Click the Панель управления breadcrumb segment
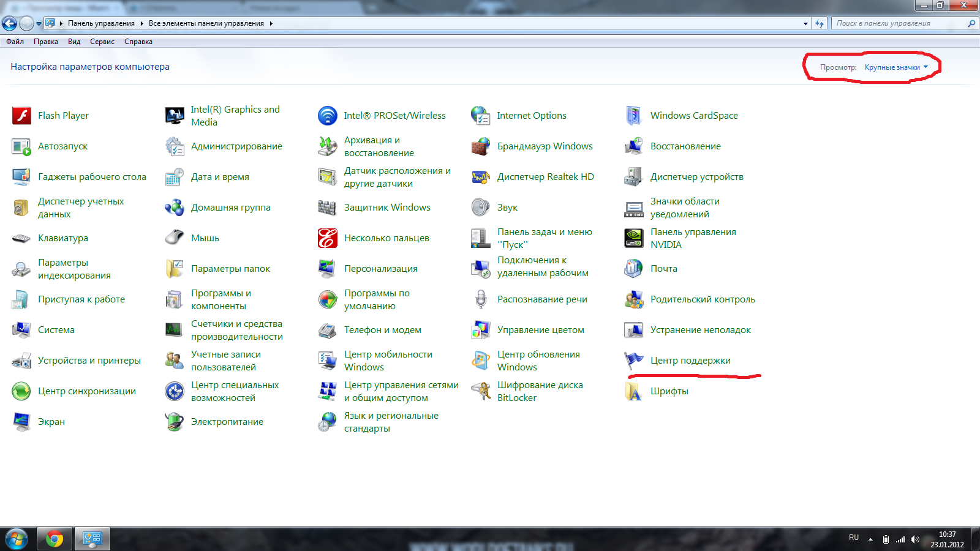980x551 pixels. (101, 23)
